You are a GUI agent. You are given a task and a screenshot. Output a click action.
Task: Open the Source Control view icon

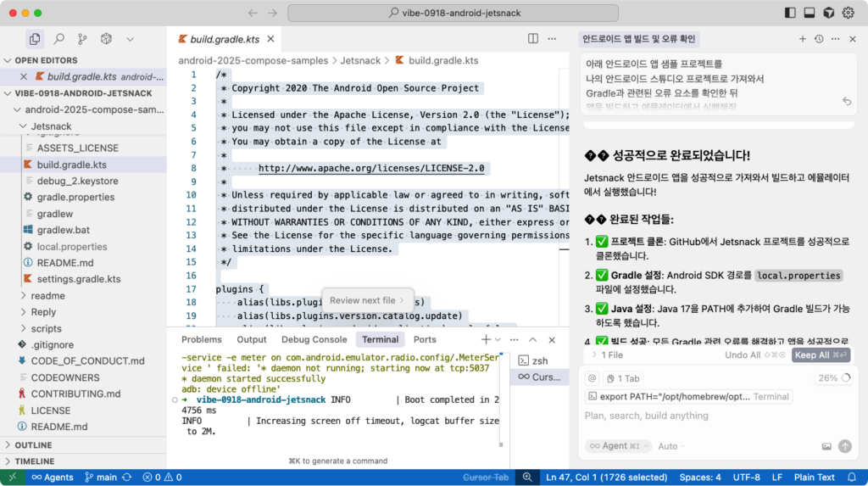[x=82, y=38]
